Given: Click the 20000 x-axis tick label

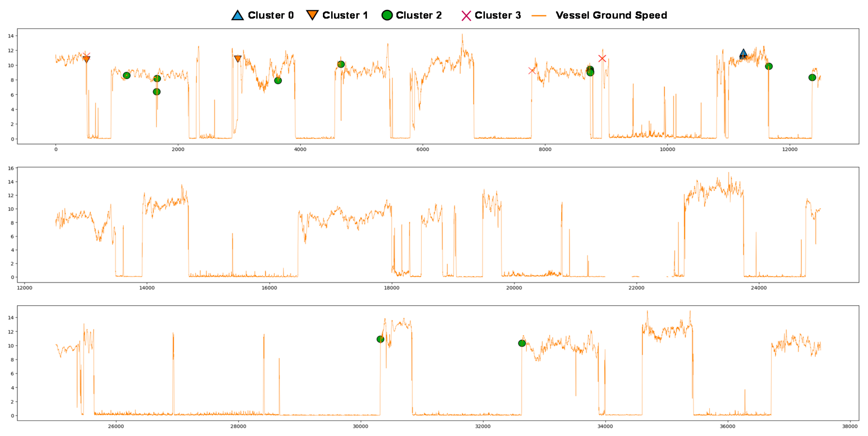Looking at the screenshot, I should pos(514,288).
